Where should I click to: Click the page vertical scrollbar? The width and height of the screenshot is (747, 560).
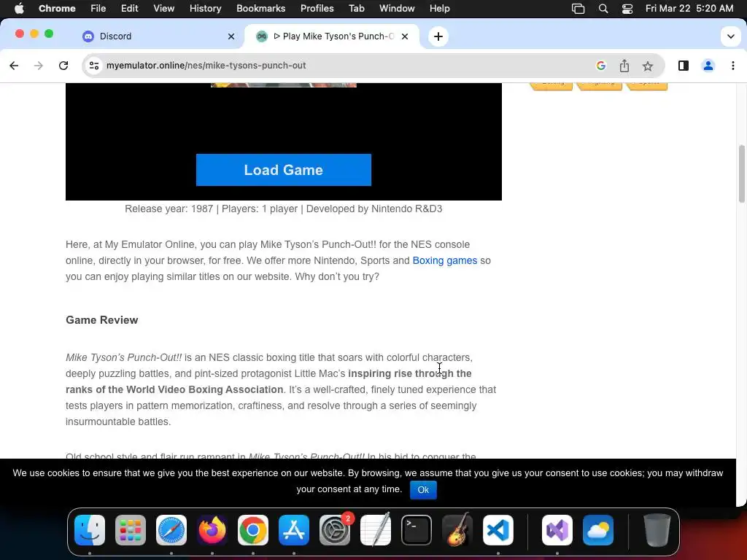click(741, 174)
